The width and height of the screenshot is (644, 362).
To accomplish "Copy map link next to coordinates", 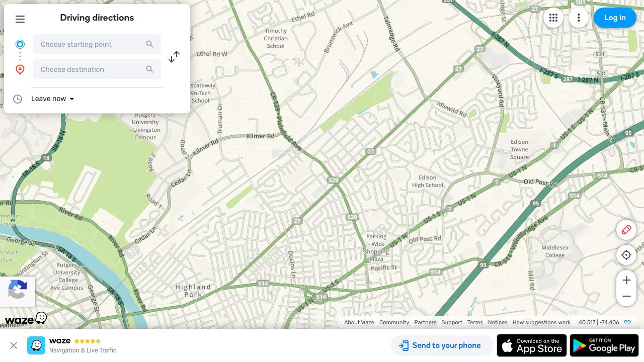I will (x=627, y=322).
